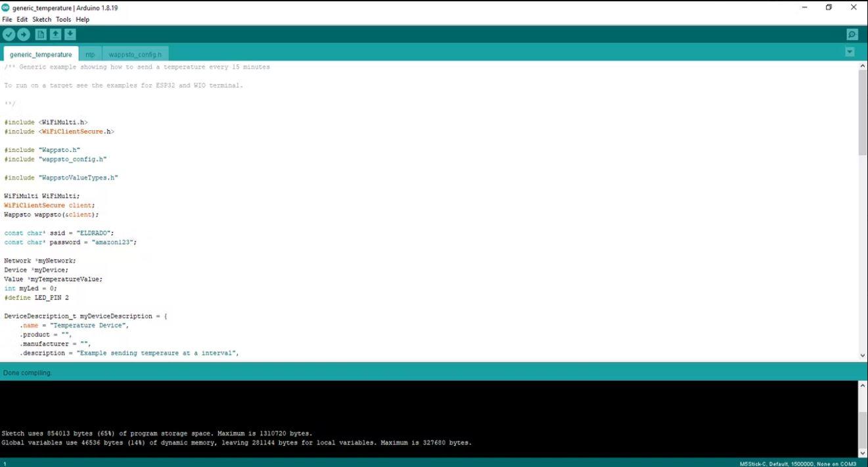Click the DeviceDescription_t myDeviceDescription line
Image resolution: width=868 pixels, height=467 pixels.
(x=85, y=316)
